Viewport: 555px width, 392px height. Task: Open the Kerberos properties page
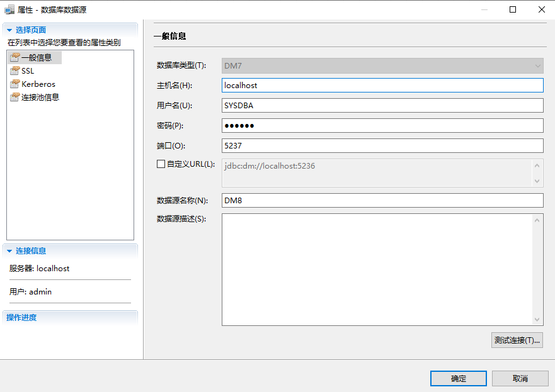click(33, 84)
